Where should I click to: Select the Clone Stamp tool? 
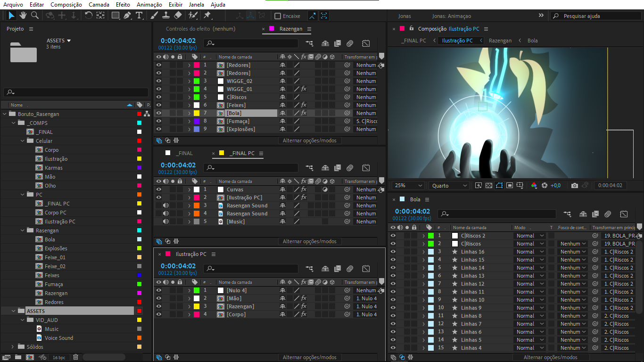(166, 16)
